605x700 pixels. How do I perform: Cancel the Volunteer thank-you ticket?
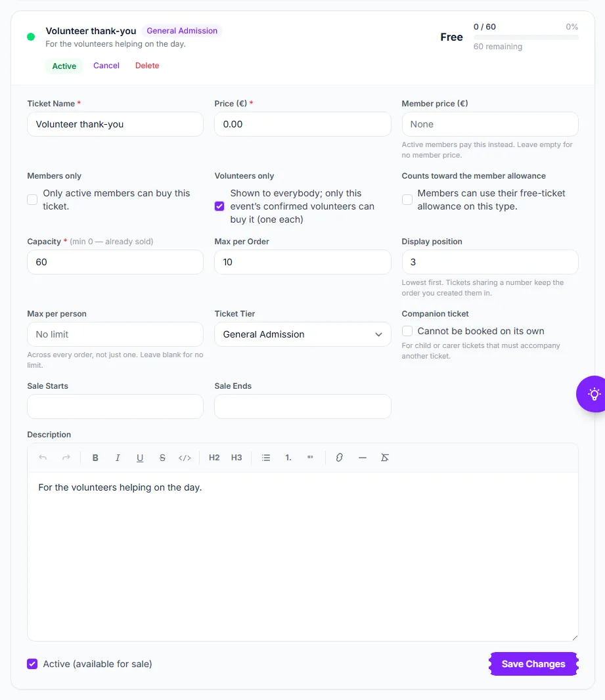point(106,66)
